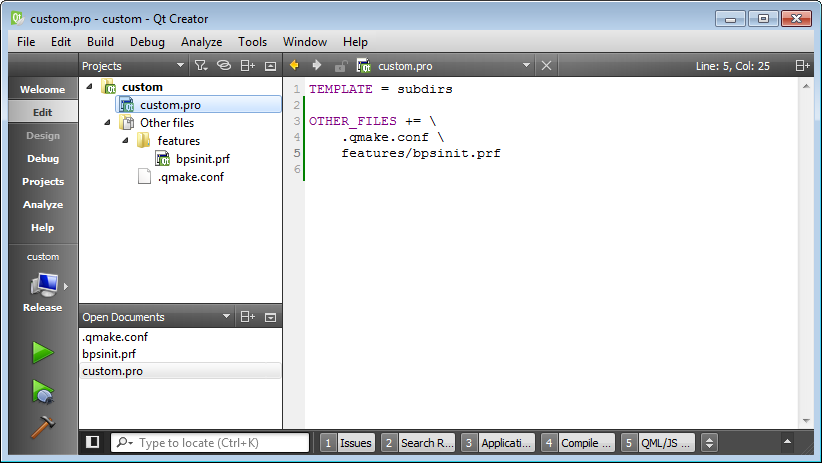This screenshot has height=463, width=822.
Task: Toggle the left sidebar visibility
Action: [93, 442]
